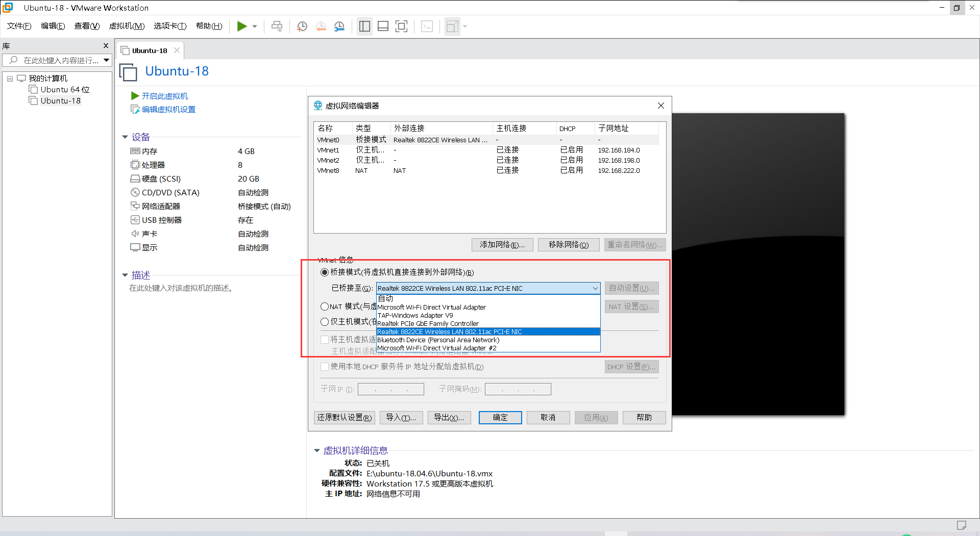Collapse the 设备 section
The height and width of the screenshot is (536, 980).
(125, 137)
